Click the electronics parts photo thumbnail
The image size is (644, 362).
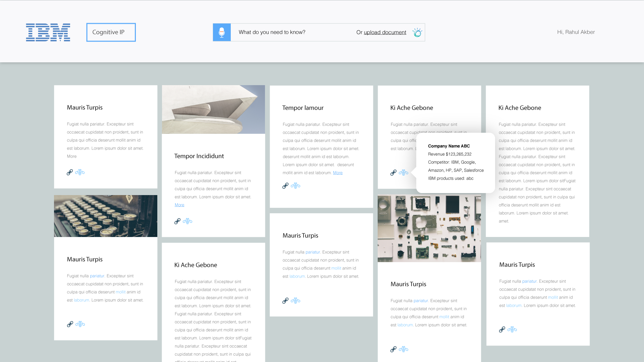click(x=429, y=228)
